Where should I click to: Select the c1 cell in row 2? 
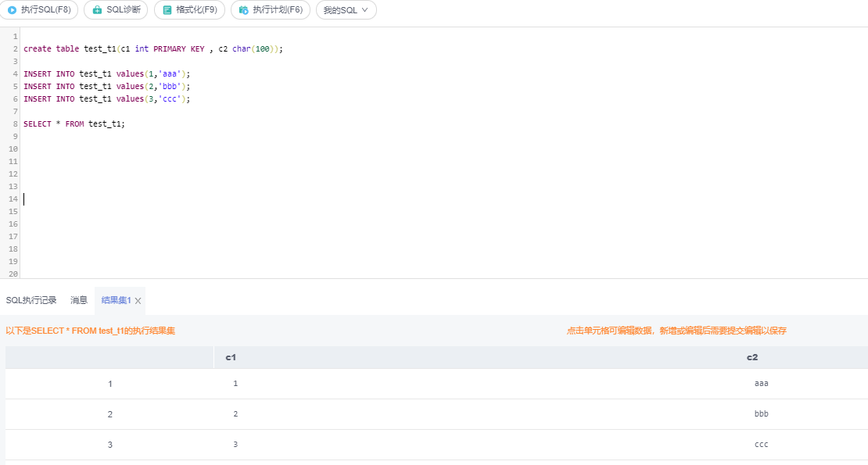point(235,413)
